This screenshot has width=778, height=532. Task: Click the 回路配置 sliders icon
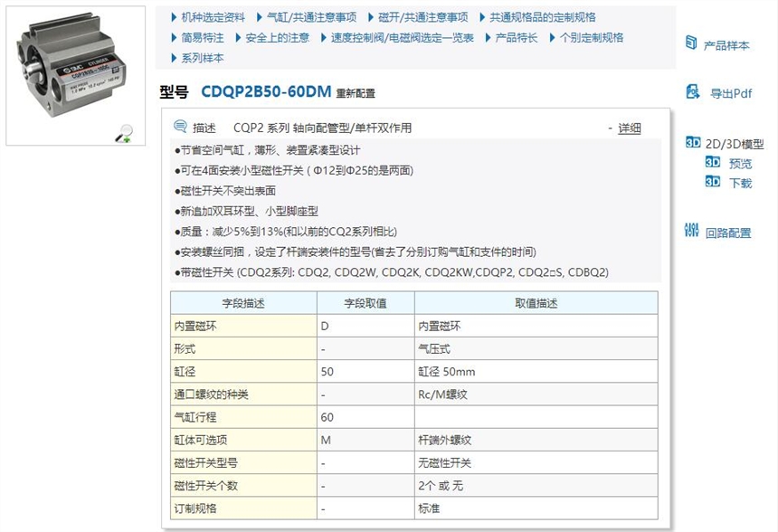point(692,231)
